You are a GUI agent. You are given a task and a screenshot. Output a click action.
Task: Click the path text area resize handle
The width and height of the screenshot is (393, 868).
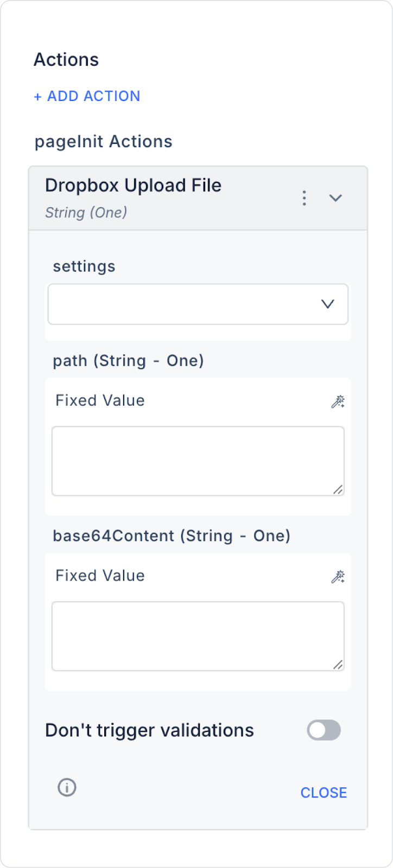[338, 489]
